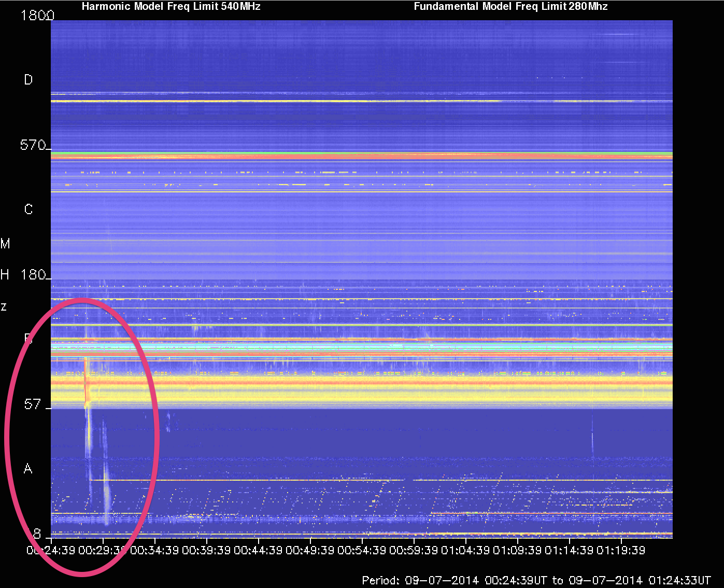Click the 01:19:39 time axis label
Image resolution: width=724 pixels, height=588 pixels.
[x=621, y=550]
